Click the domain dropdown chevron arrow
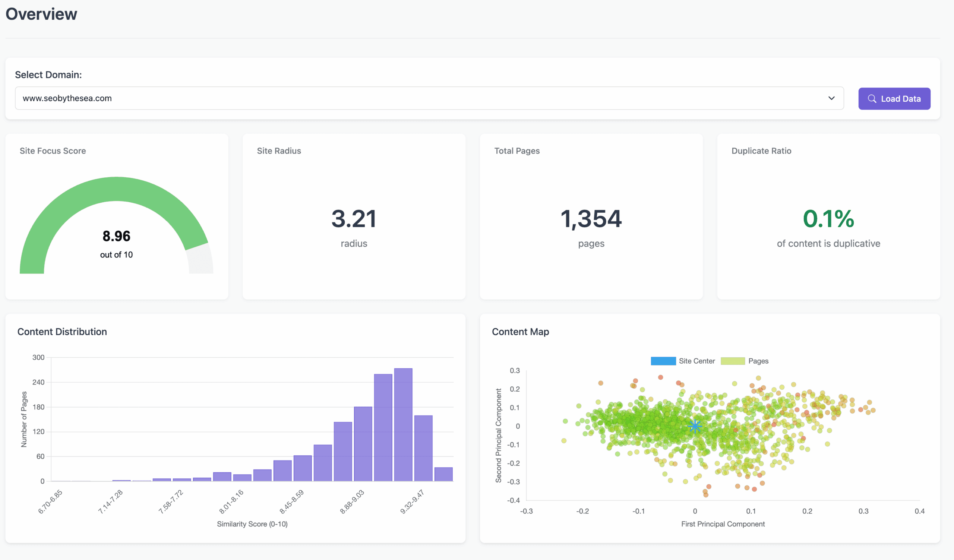Viewport: 954px width, 560px height. [831, 98]
